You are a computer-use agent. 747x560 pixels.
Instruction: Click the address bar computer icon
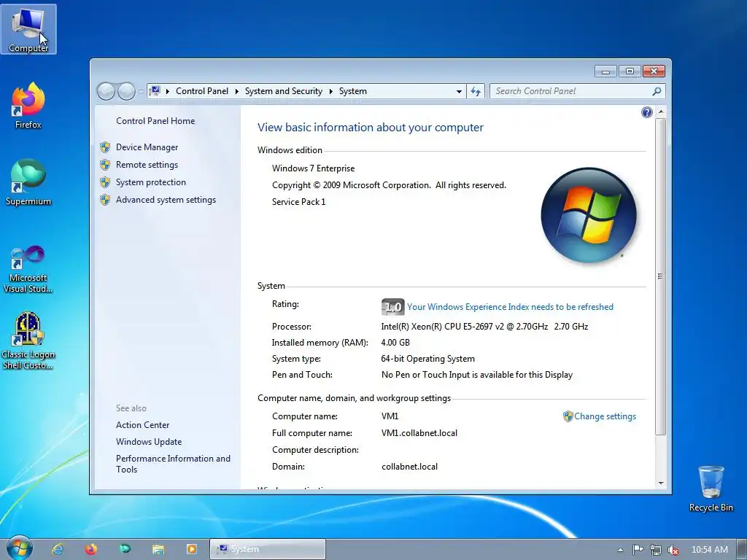coord(155,90)
